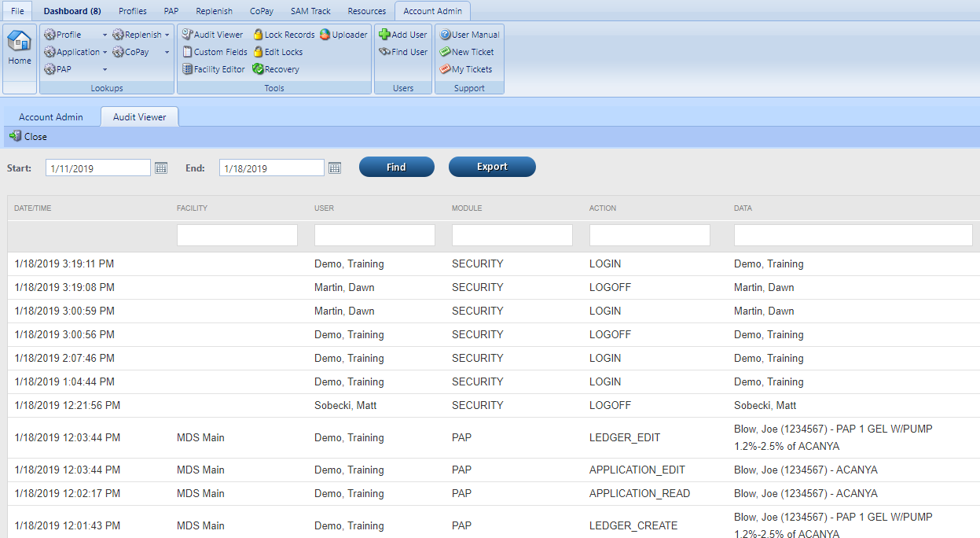This screenshot has width=980, height=538.
Task: Open Find User
Action: (x=402, y=52)
